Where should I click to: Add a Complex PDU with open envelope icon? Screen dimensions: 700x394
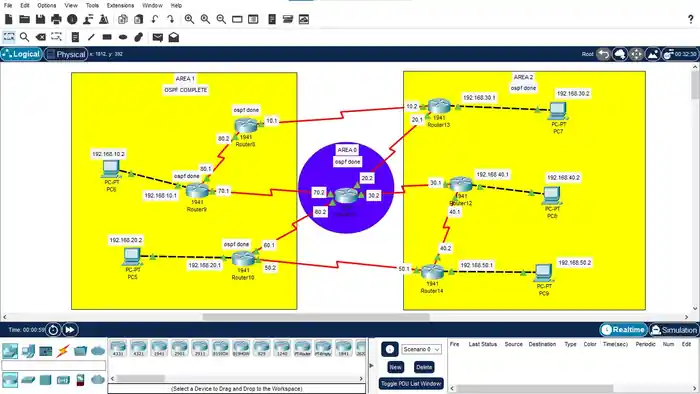click(174, 37)
